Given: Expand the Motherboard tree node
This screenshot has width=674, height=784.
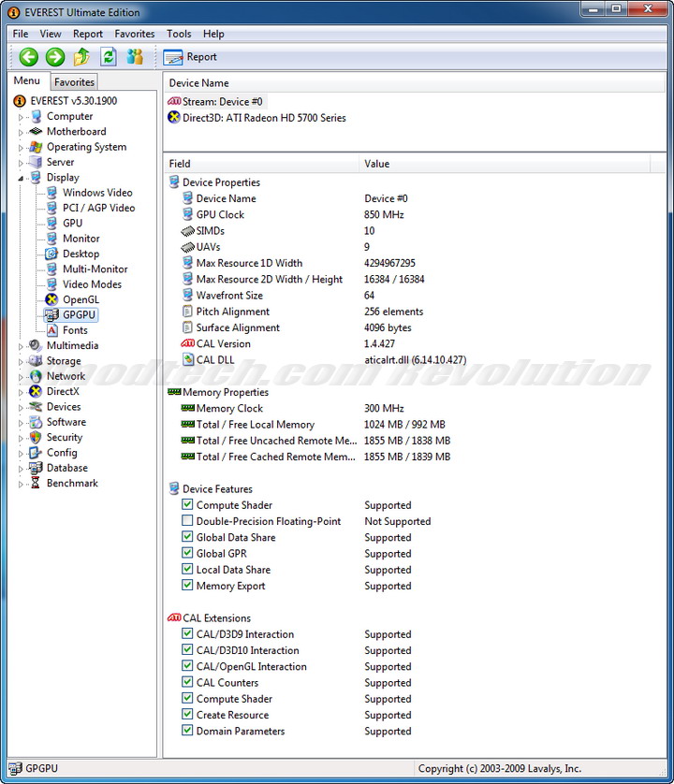Looking at the screenshot, I should pos(21,133).
